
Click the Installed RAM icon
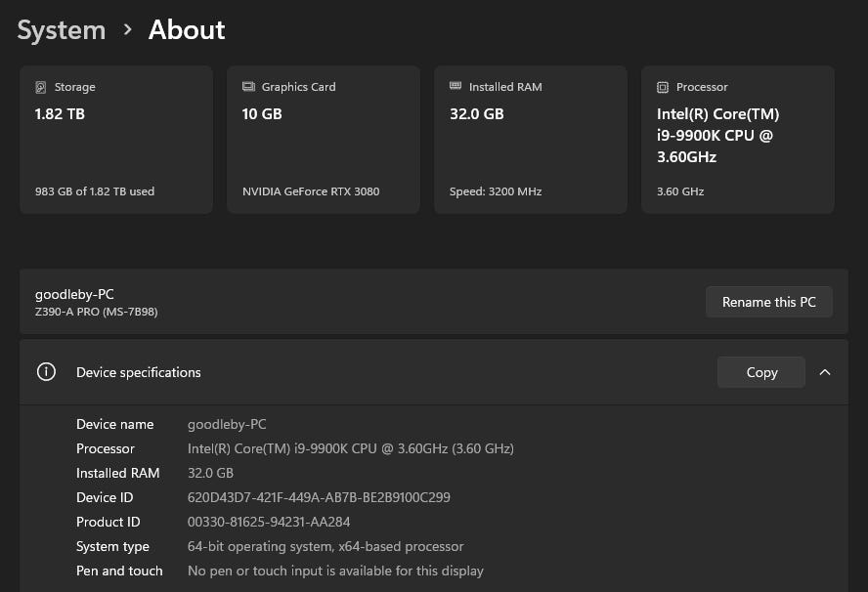[456, 87]
